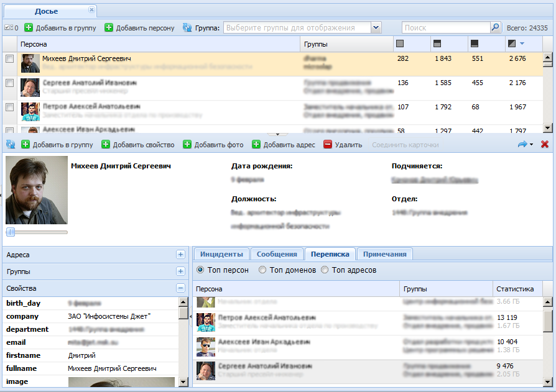
Task: Refresh groups icon next to Группа
Action: coord(187,27)
